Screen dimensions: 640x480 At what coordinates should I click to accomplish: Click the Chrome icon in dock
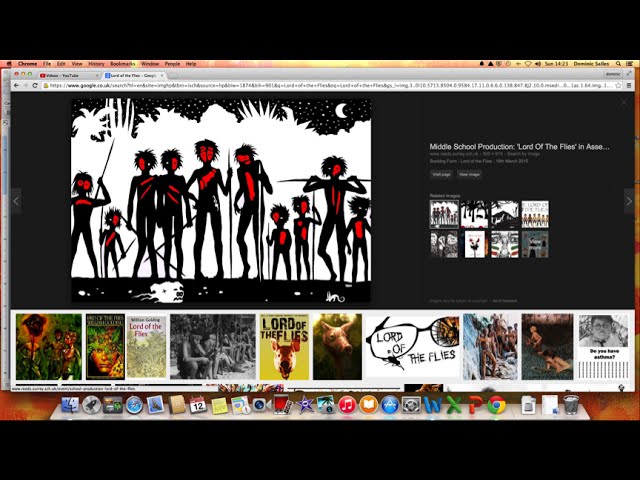(496, 405)
